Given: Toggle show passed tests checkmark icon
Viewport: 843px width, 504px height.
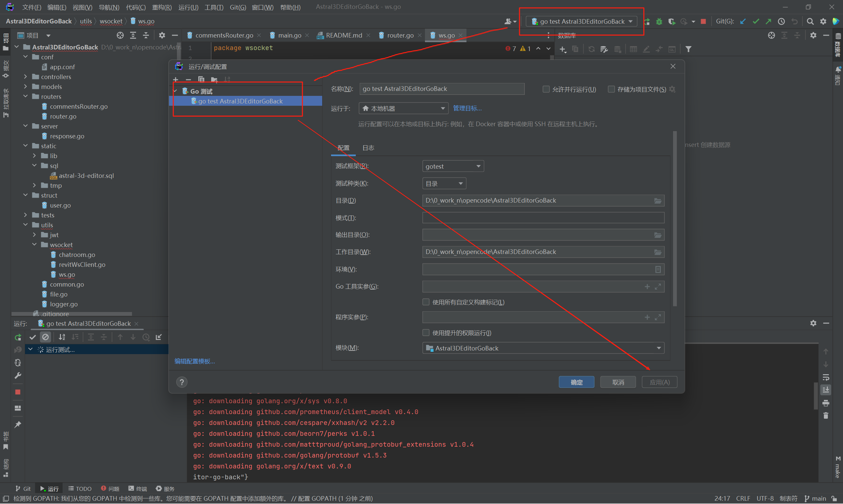Looking at the screenshot, I should pos(33,337).
